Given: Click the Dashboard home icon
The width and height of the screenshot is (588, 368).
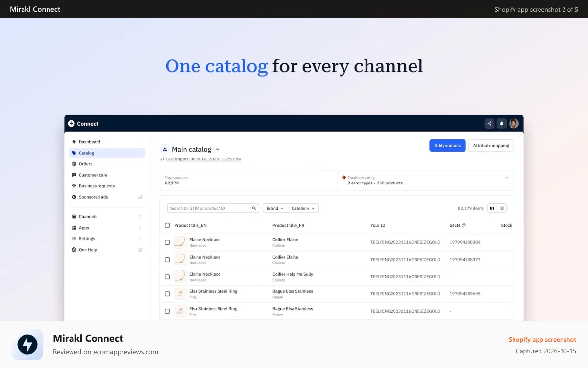Looking at the screenshot, I should [x=74, y=142].
